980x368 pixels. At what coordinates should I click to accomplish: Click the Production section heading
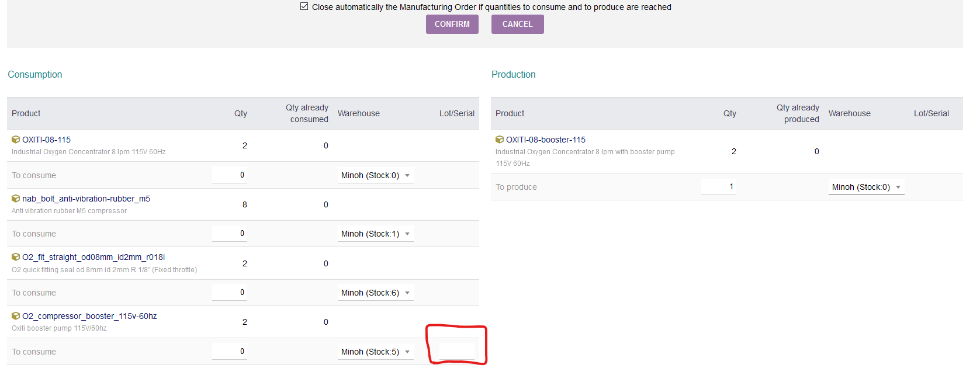514,74
